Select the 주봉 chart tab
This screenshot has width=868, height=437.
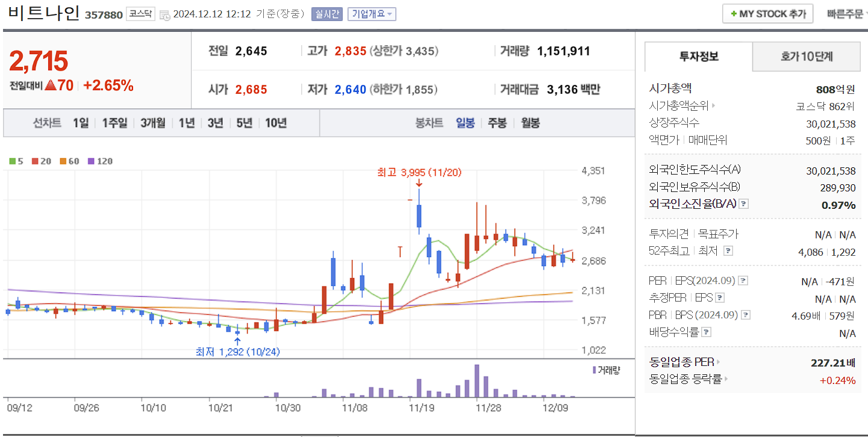coord(499,123)
